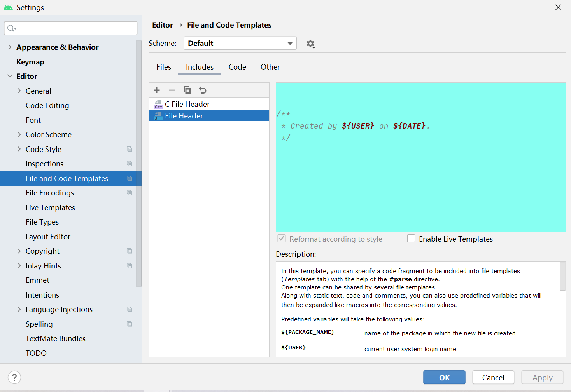Switch to the Files tab
The height and width of the screenshot is (392, 571).
pyautogui.click(x=164, y=67)
